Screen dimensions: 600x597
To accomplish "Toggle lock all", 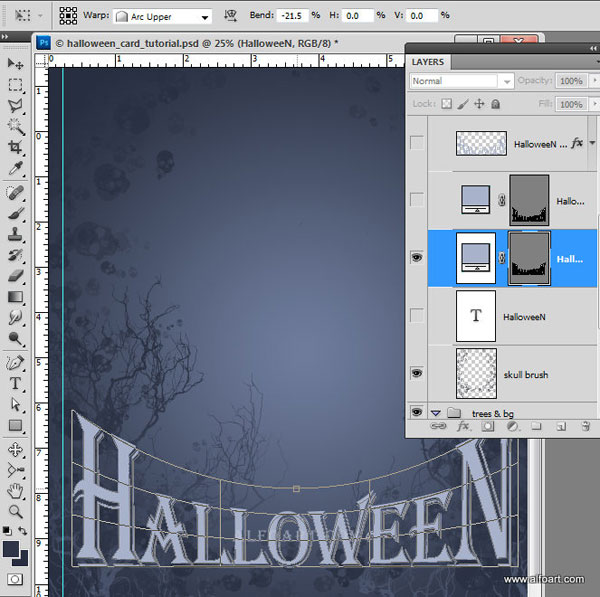I will click(496, 104).
